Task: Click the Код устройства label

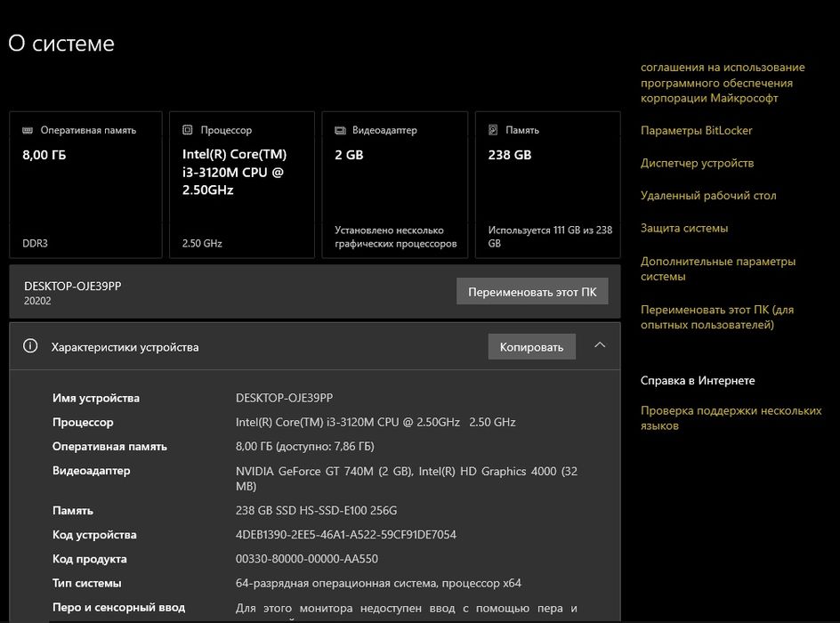Action: [94, 535]
